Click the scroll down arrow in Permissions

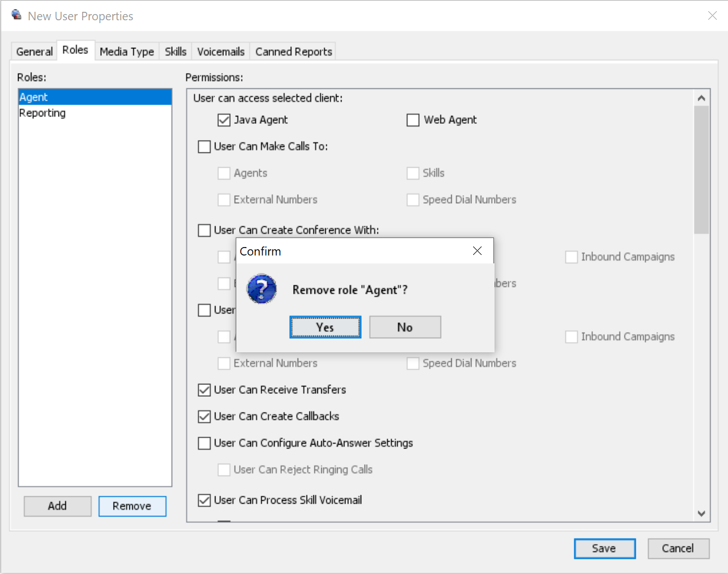click(701, 513)
